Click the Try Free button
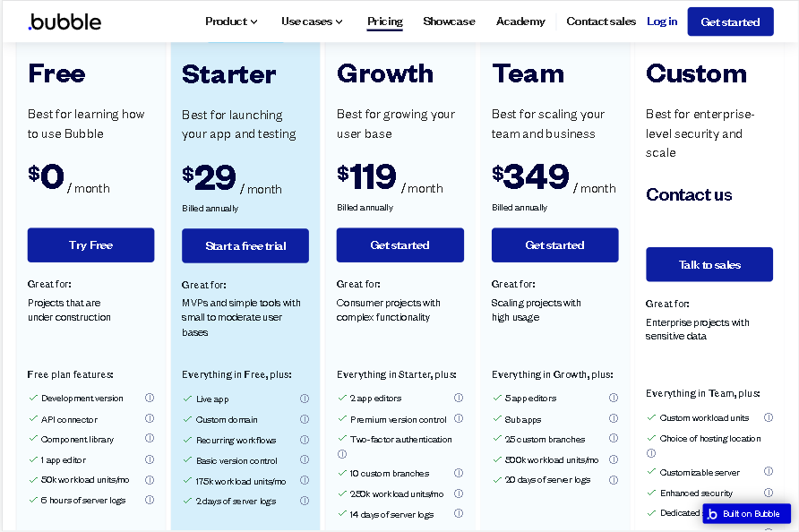This screenshot has height=532, width=799. 90,245
